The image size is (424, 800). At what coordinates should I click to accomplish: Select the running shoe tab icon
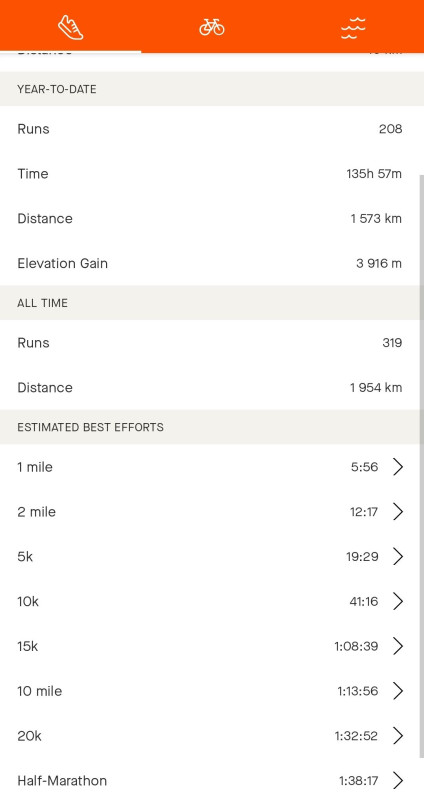[x=70, y=27]
